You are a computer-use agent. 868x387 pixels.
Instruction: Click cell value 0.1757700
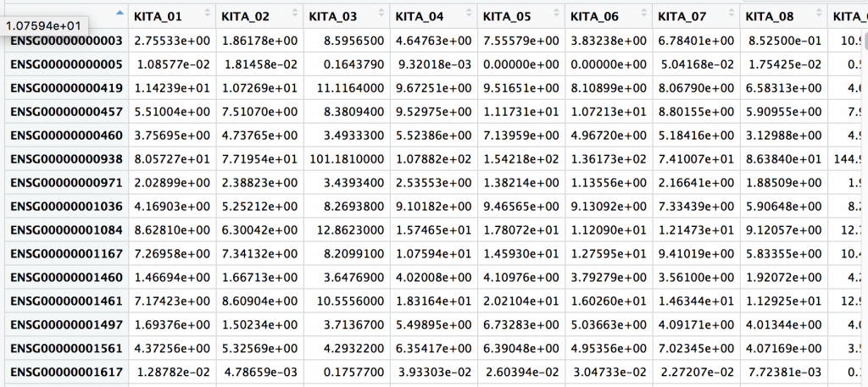(x=353, y=372)
